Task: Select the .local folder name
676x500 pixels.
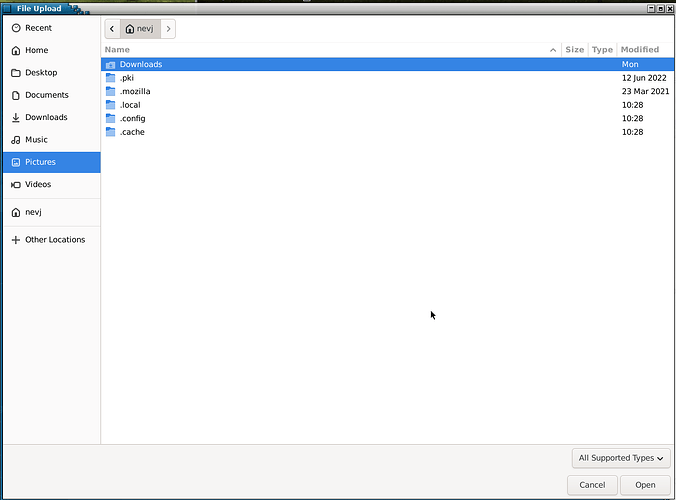Action: 130,105
